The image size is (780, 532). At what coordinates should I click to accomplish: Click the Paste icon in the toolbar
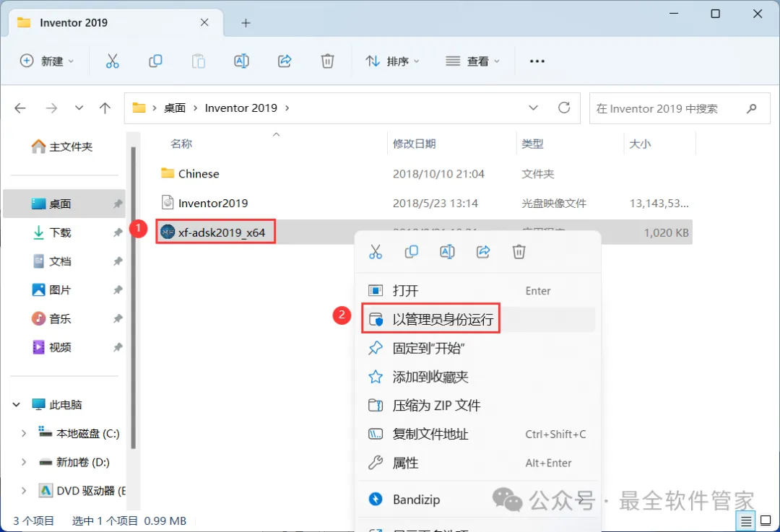click(199, 61)
